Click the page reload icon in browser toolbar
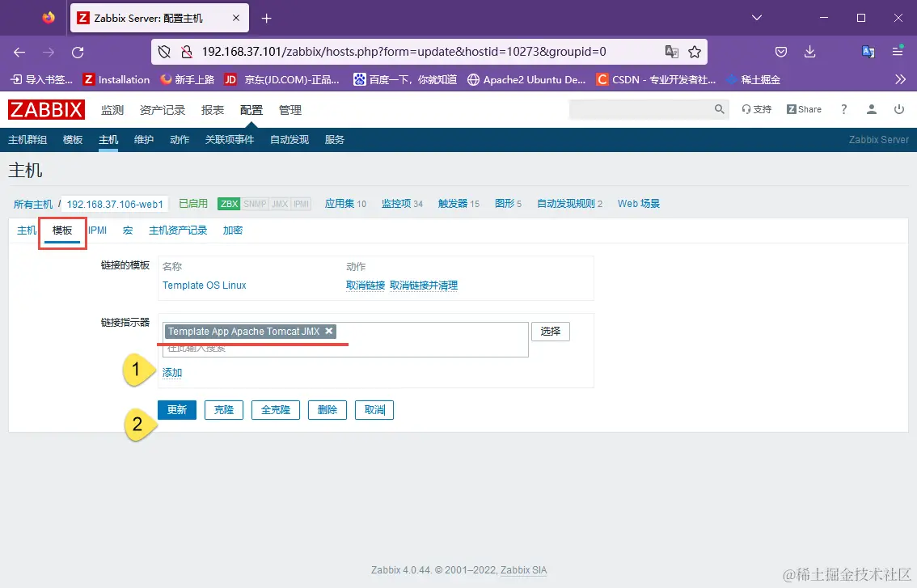This screenshot has width=917, height=588. (78, 52)
